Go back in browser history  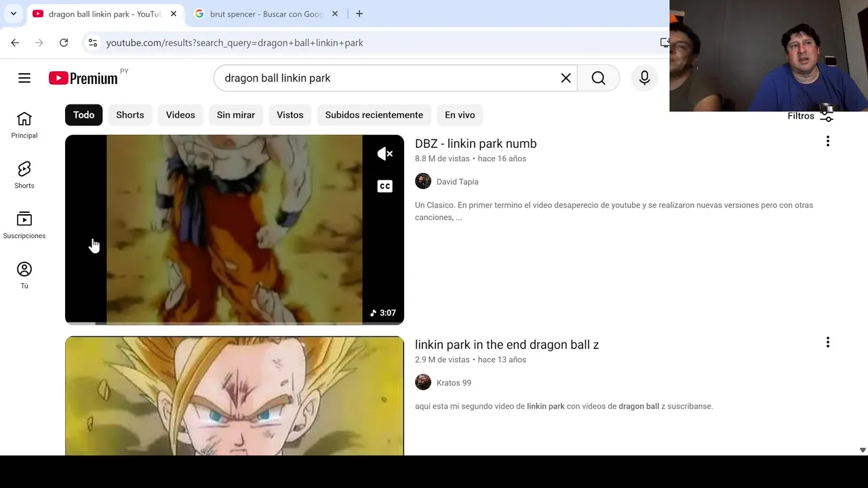(15, 43)
